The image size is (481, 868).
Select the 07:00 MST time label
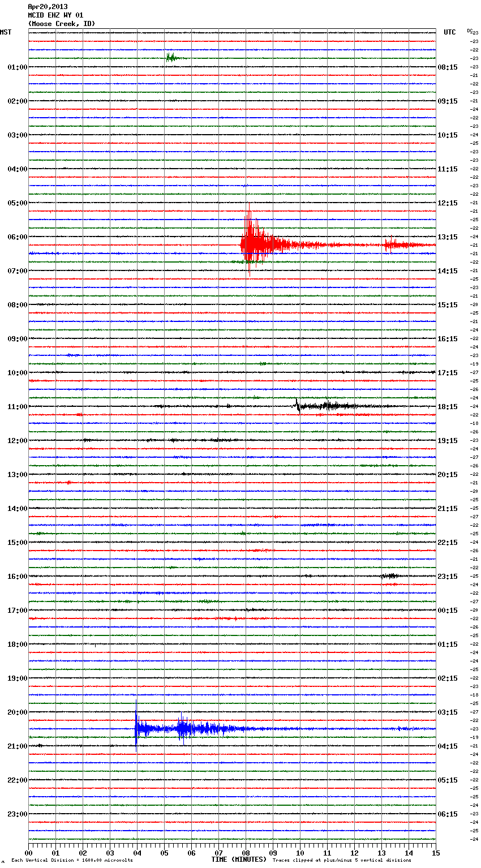coord(17,271)
